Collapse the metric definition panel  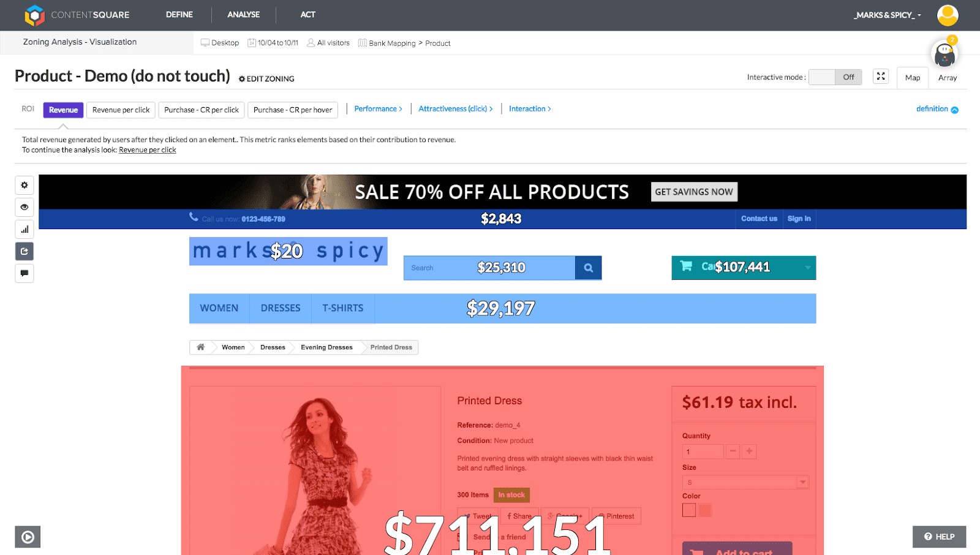click(x=937, y=109)
